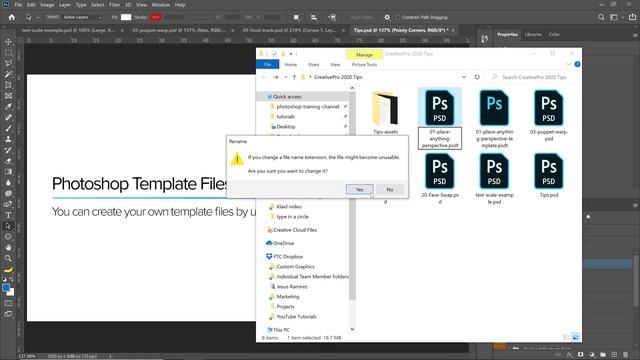Select the Eyedropper tool
This screenshot has height=360, width=640.
[x=8, y=107]
